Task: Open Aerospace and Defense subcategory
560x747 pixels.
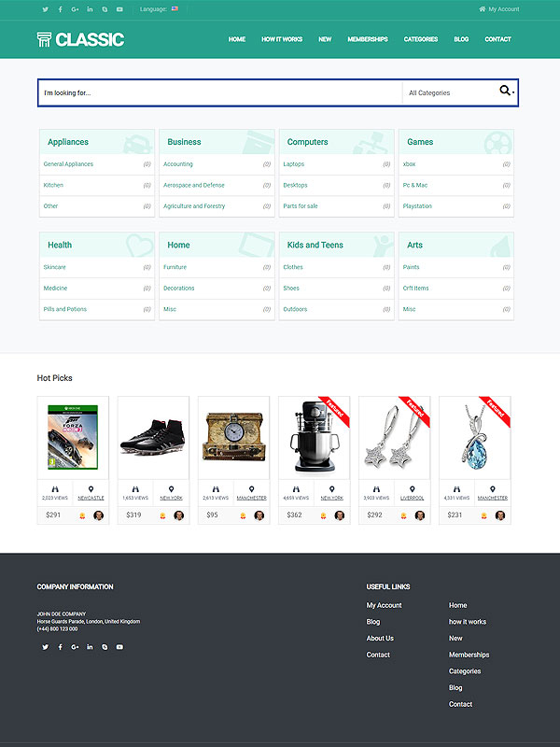Action: click(x=194, y=185)
